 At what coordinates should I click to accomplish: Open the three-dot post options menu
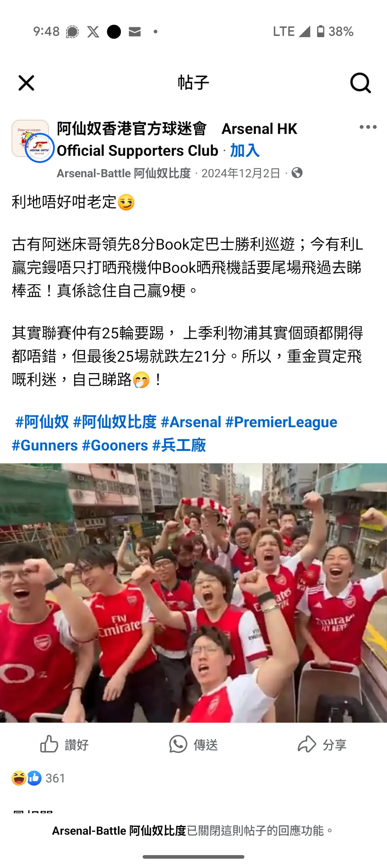(x=368, y=127)
